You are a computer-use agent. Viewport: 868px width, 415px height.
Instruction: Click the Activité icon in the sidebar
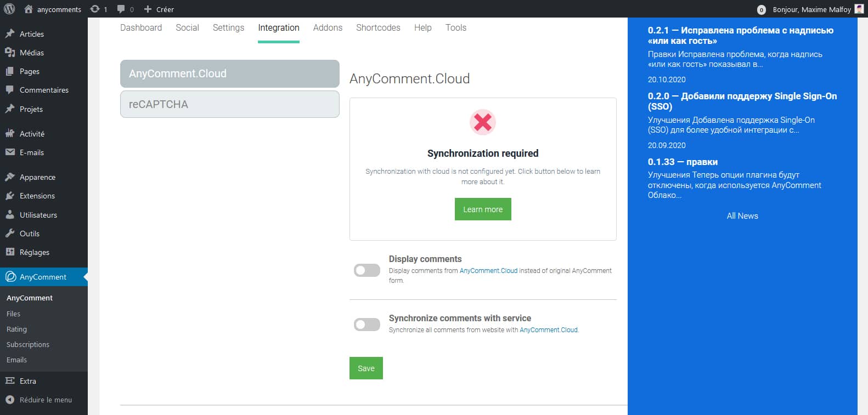pyautogui.click(x=10, y=134)
